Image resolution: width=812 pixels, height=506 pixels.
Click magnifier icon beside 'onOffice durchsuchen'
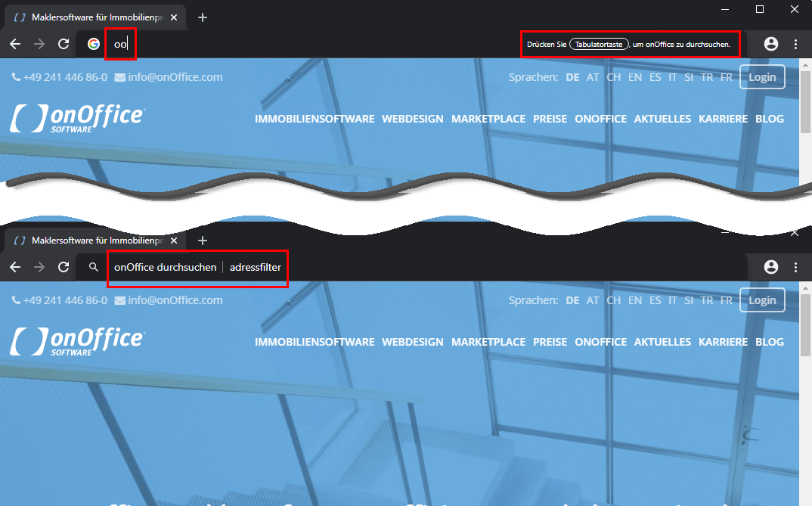[93, 267]
